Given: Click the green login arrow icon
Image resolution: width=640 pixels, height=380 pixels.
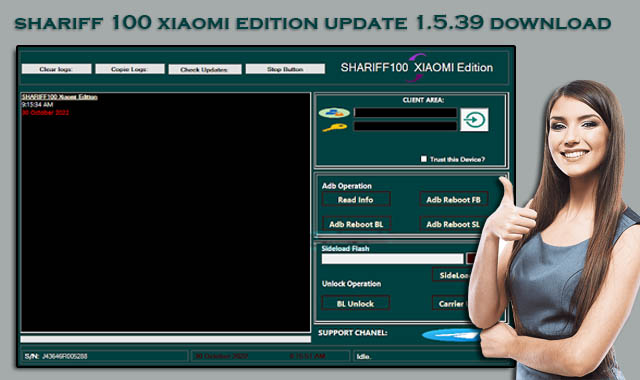Looking at the screenshot, I should tap(474, 120).
